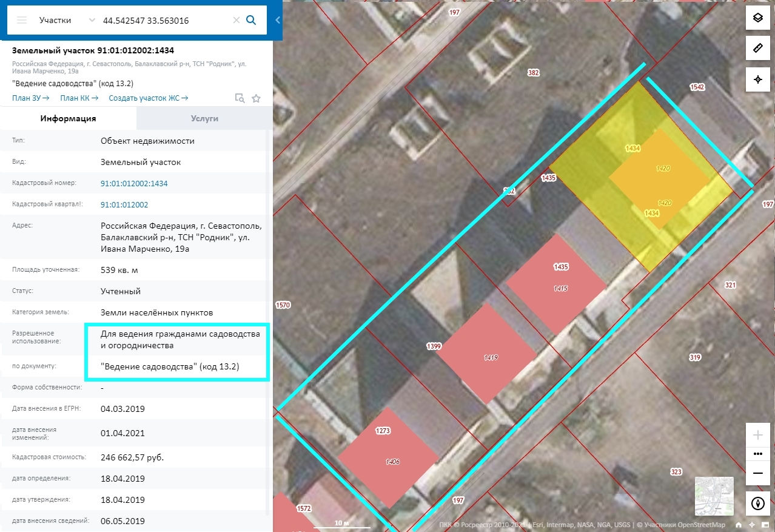This screenshot has height=532, width=775.
Task: Zoom in with the plus button
Action: [x=757, y=435]
